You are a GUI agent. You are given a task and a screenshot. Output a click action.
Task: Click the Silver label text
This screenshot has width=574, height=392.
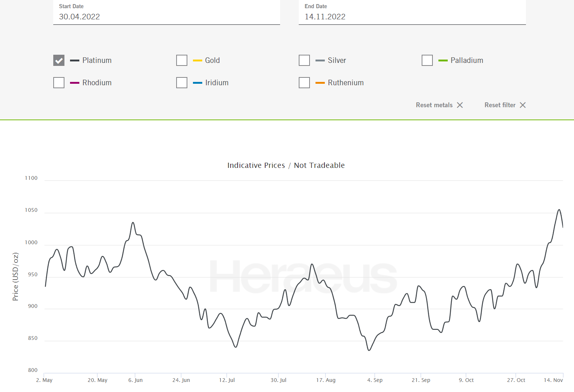tap(337, 60)
